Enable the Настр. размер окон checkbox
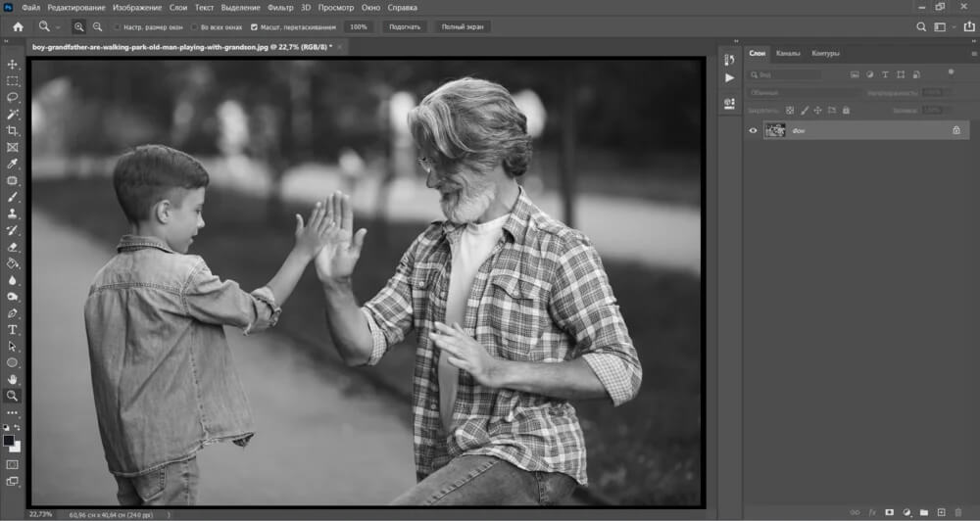980x521 pixels. 119,27
